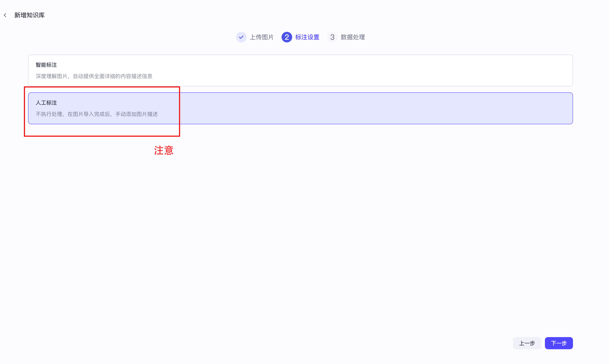
Task: Select the 人工标注 option card
Action: point(300,108)
